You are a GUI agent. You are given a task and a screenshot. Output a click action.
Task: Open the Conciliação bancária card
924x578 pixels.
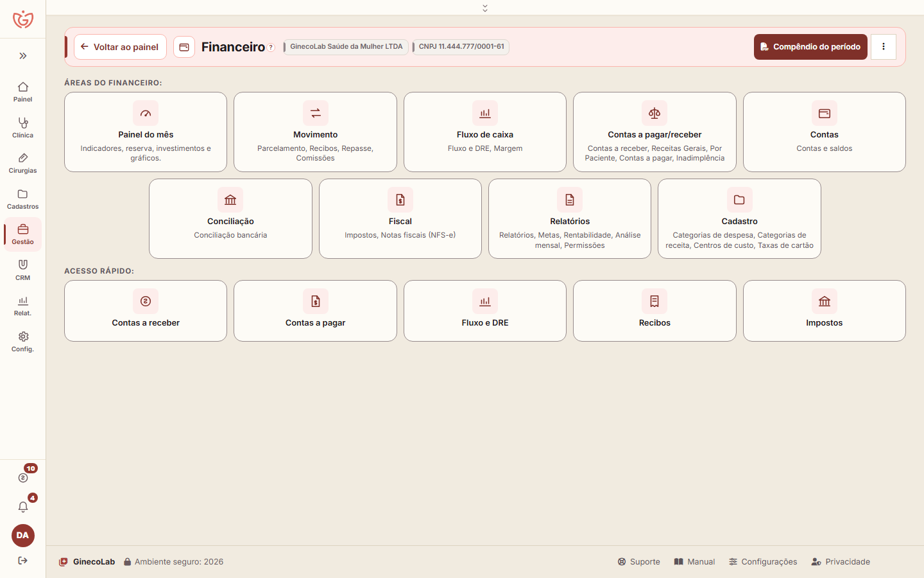[x=230, y=219]
